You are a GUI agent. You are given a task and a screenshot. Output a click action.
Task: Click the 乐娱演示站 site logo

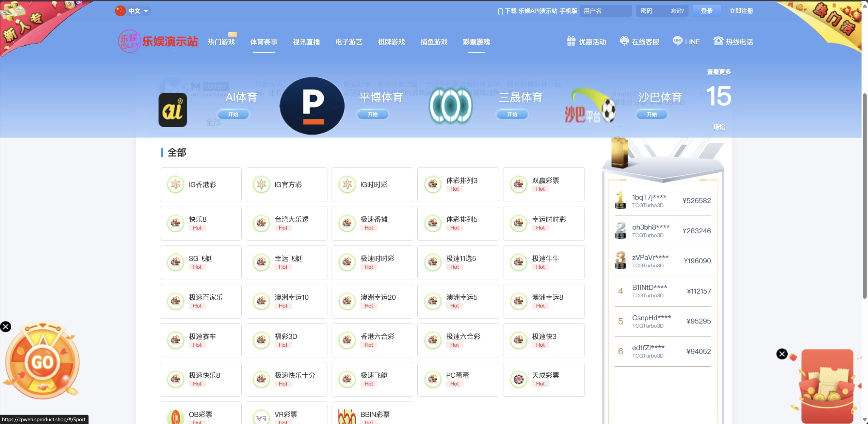tap(158, 42)
